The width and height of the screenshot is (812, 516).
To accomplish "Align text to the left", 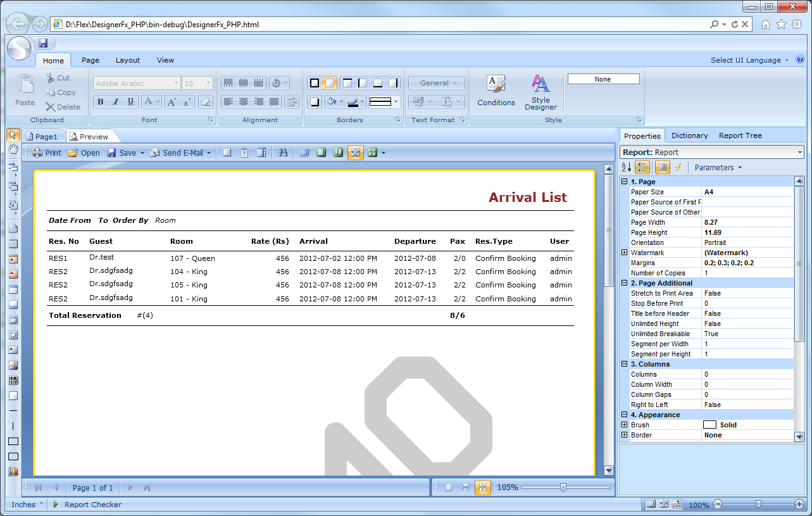I will click(228, 101).
